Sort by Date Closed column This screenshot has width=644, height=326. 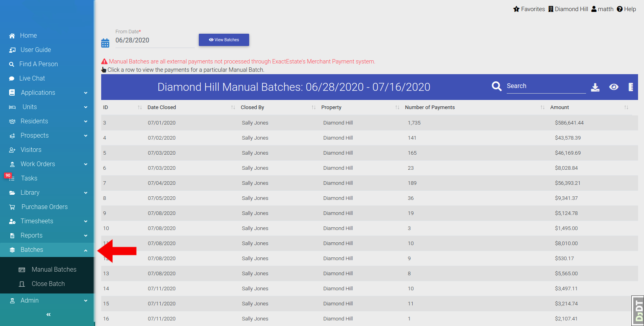click(x=191, y=107)
